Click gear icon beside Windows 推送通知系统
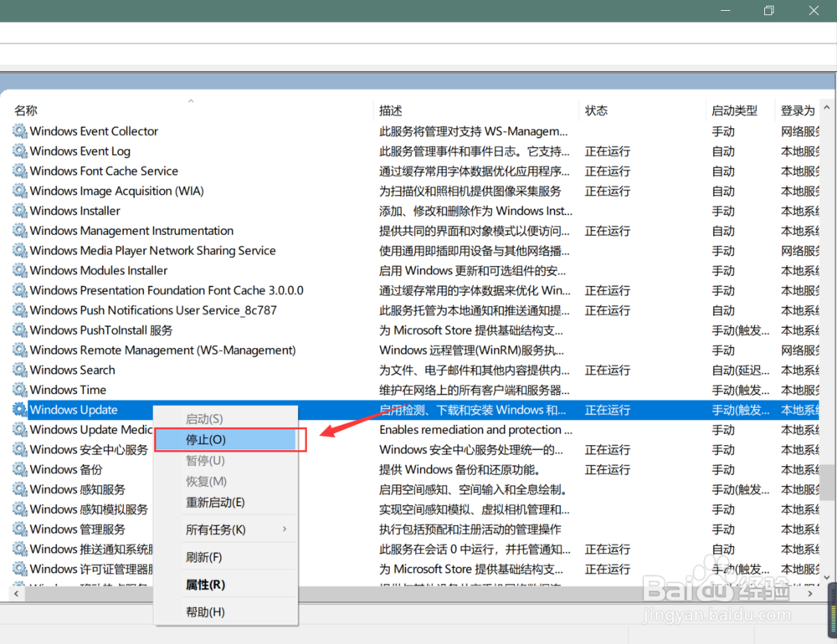Viewport: 837px width, 644px height. (x=20, y=549)
